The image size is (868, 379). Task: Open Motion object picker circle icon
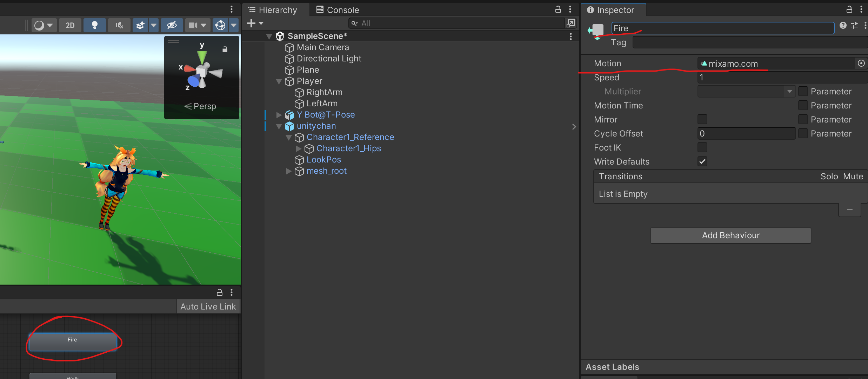(861, 63)
